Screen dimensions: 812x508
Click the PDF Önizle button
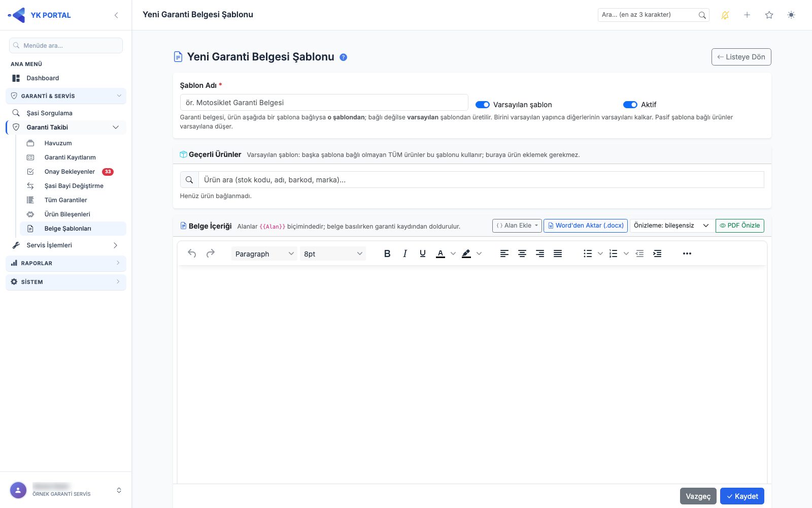pos(740,226)
